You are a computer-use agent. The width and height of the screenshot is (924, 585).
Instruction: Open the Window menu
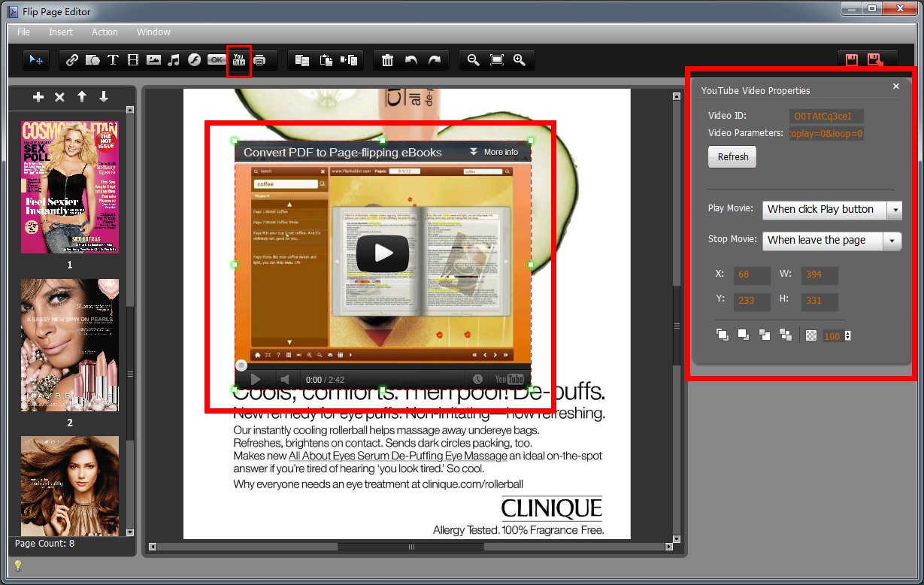point(153,32)
